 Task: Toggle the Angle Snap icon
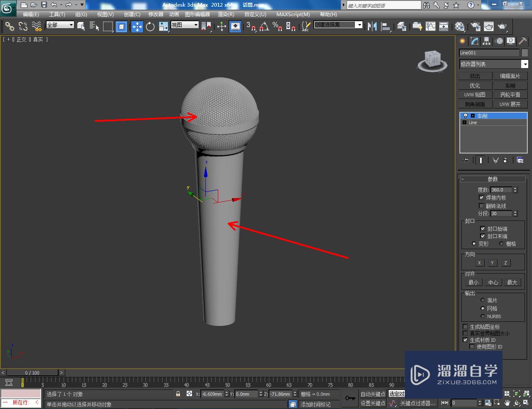tap(264, 27)
